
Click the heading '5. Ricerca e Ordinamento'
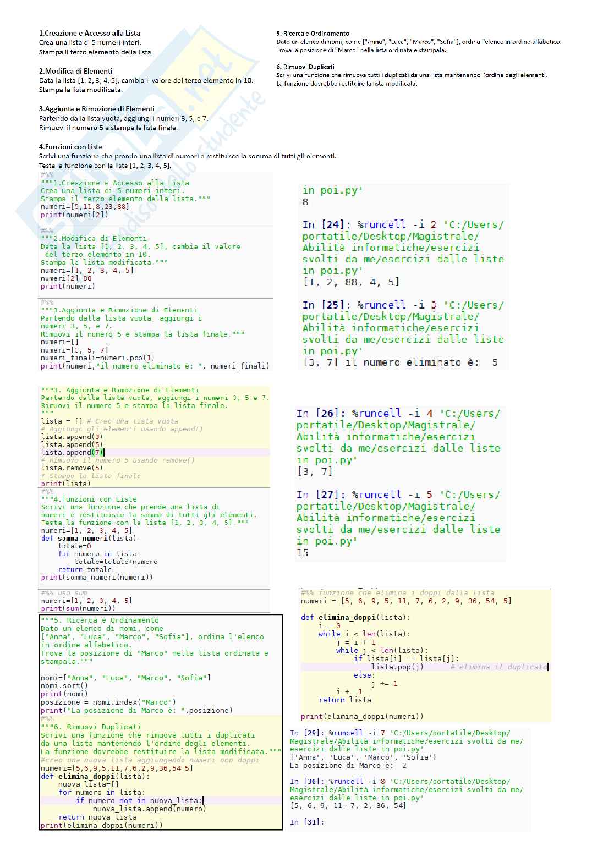313,34
